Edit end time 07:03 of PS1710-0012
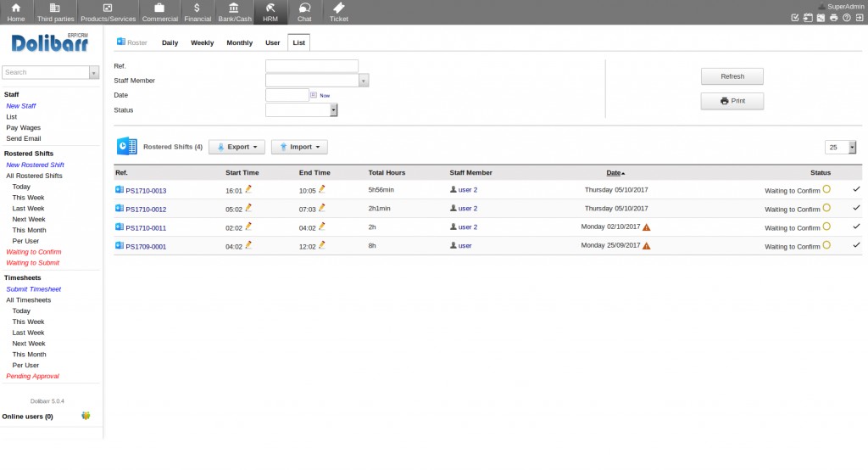The height and width of the screenshot is (470, 868). 322,208
